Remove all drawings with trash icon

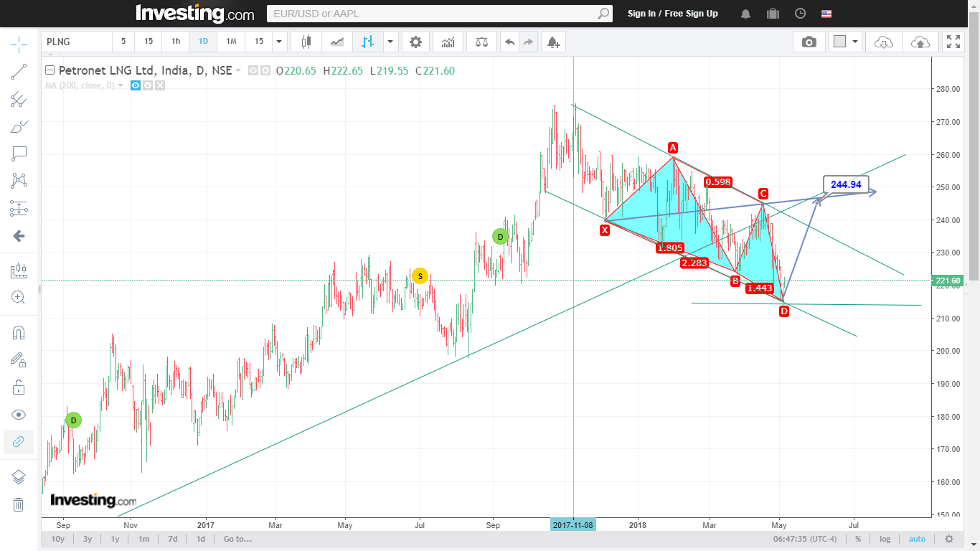(19, 504)
